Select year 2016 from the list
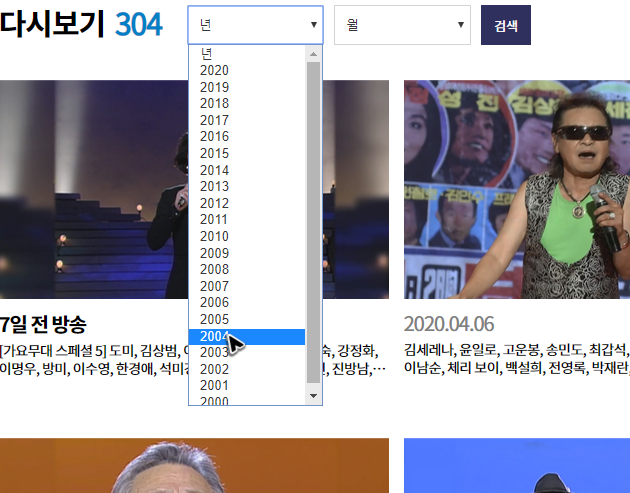The height and width of the screenshot is (493, 630). pos(247,137)
